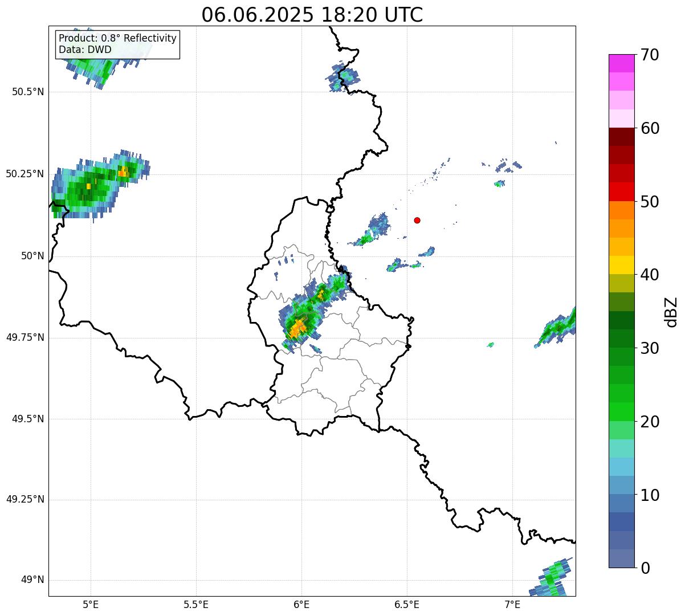Click the colorbar value 30
Viewport: 685px width, 616px height.
(x=650, y=348)
